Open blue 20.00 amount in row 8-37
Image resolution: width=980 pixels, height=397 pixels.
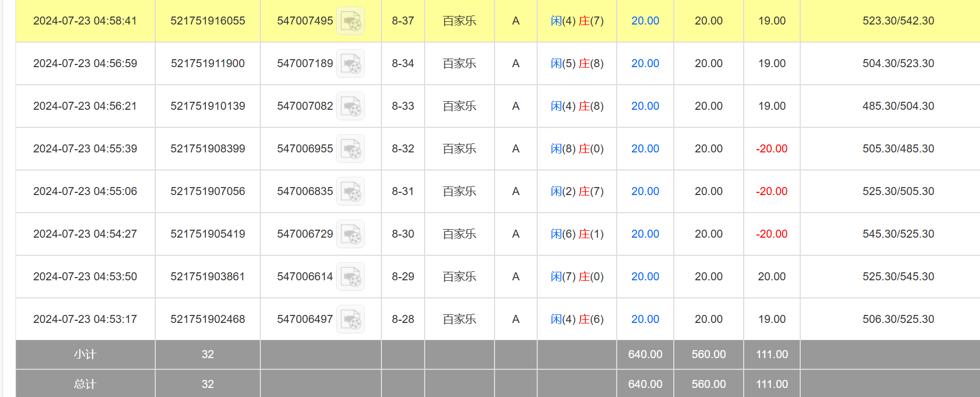tap(645, 21)
